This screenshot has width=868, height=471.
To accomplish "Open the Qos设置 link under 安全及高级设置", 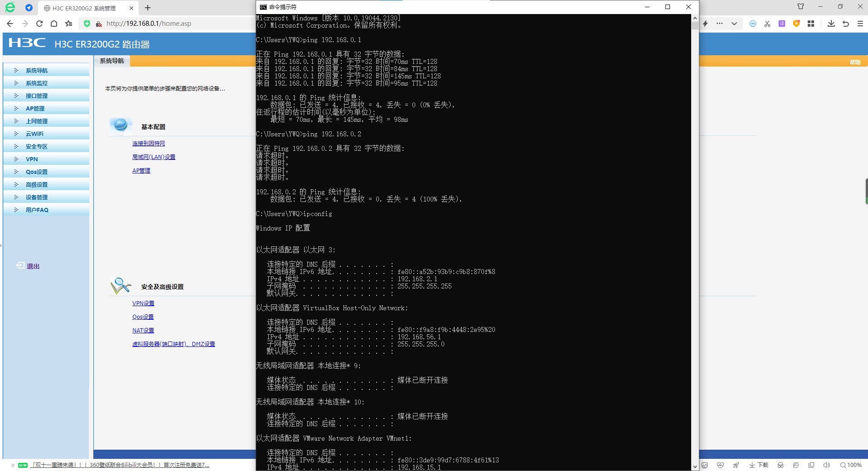I will [143, 317].
